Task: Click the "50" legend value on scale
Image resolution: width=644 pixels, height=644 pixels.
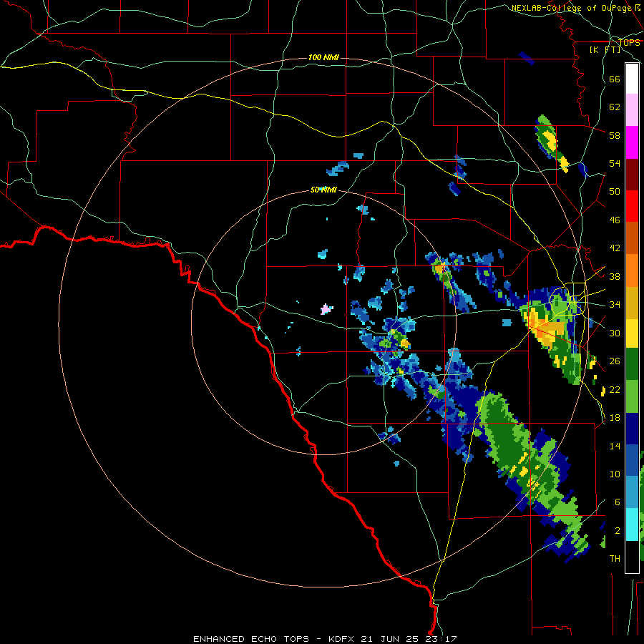Action: [615, 192]
